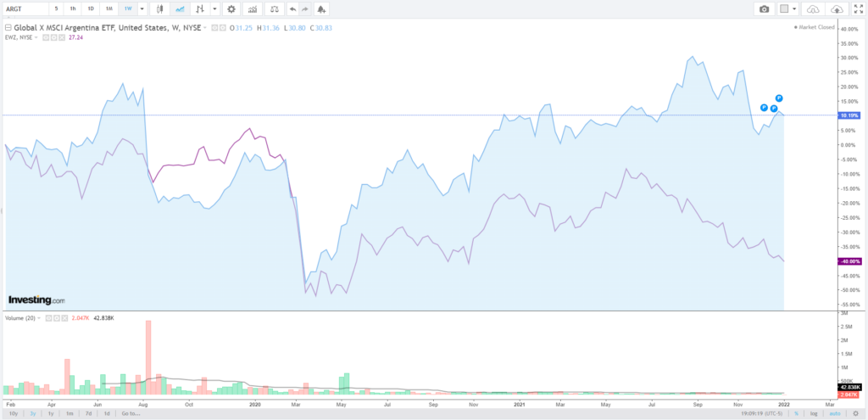Hide the ARGT main series eye icon
The image size is (868, 420).
point(214,28)
